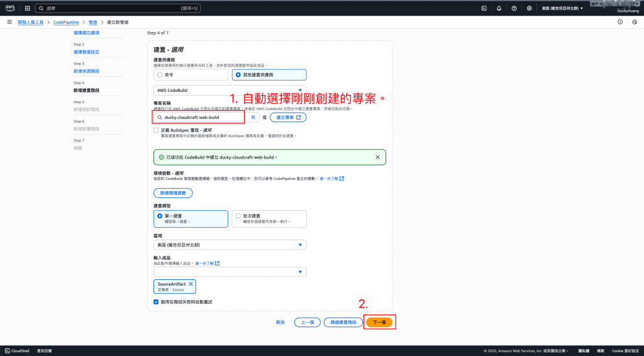The height and width of the screenshot is (356, 644).
Task: Open the AWS services grid menu
Action: click(x=28, y=8)
